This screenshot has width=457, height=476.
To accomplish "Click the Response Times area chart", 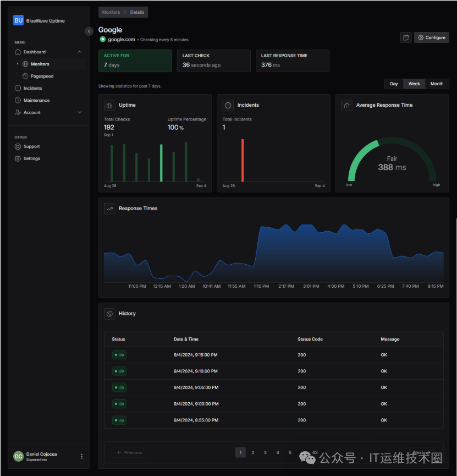I will click(274, 253).
